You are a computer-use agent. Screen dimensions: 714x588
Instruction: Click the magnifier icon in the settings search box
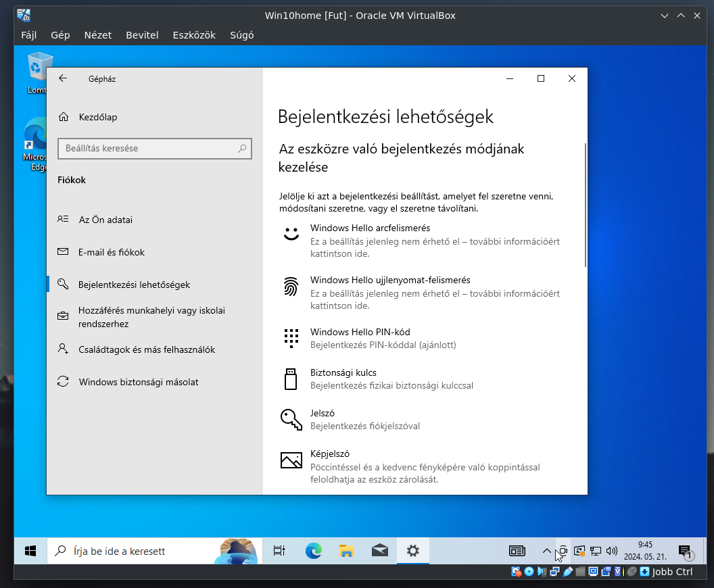(242, 149)
